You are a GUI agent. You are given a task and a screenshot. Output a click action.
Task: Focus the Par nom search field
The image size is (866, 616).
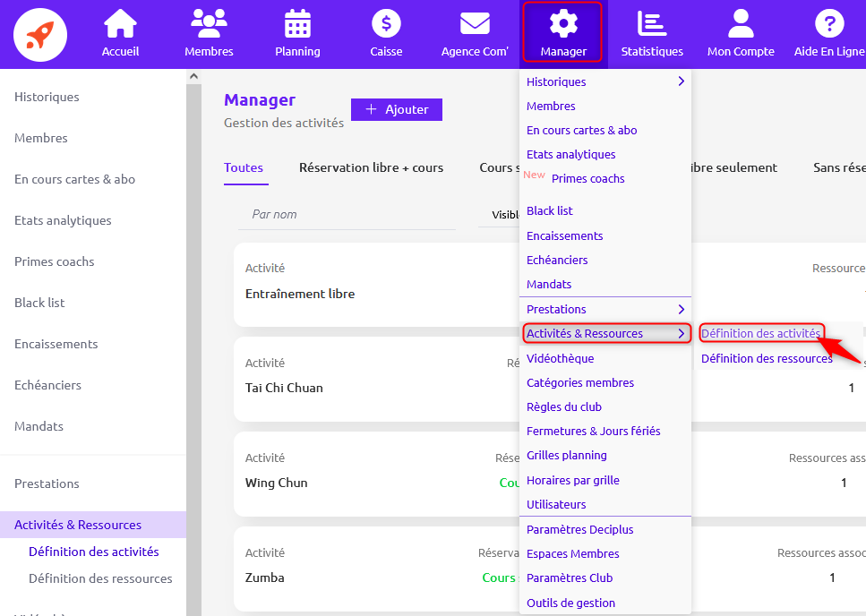point(347,214)
